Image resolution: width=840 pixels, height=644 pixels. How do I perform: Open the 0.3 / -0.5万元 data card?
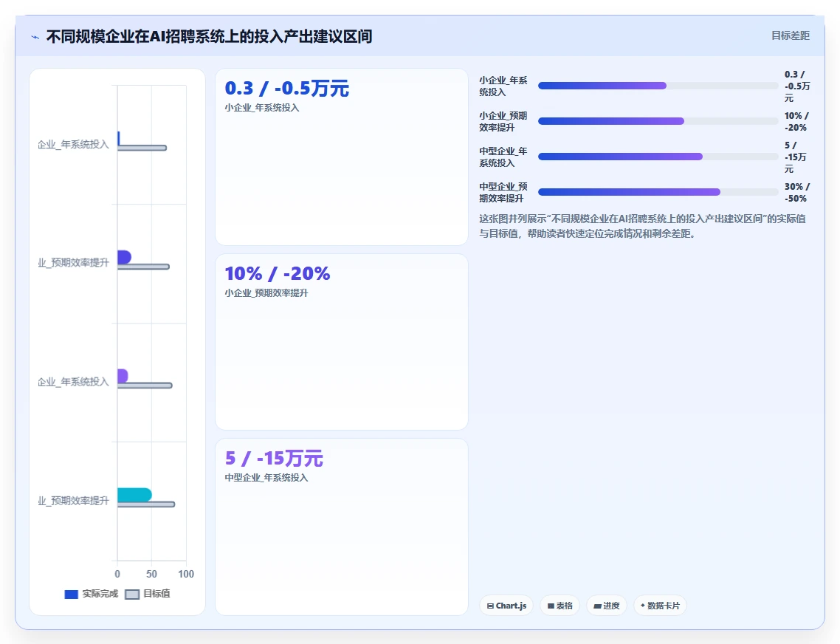pos(342,157)
